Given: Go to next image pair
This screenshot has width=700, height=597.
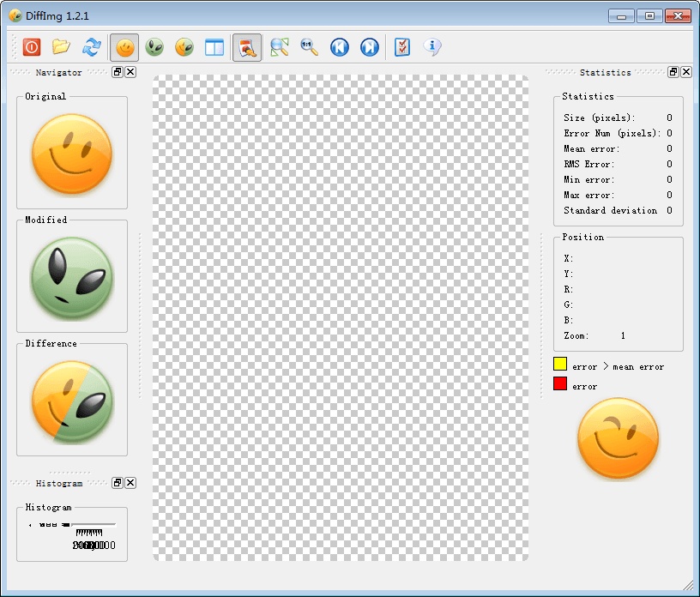Looking at the screenshot, I should click(369, 47).
